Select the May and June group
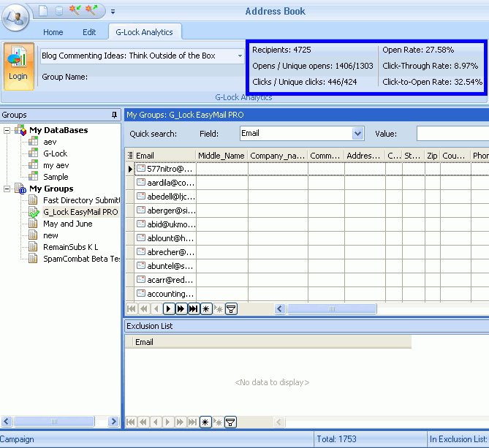 click(x=68, y=224)
